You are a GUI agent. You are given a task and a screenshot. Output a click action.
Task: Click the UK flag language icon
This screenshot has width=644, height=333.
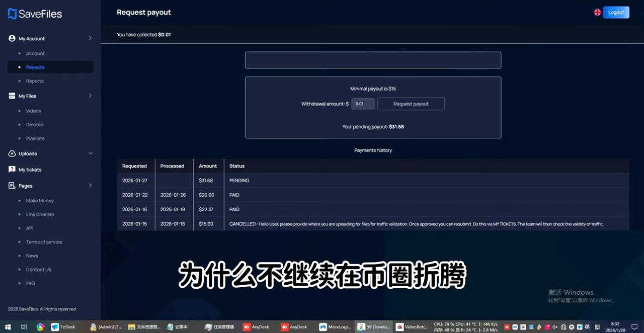[x=597, y=13]
